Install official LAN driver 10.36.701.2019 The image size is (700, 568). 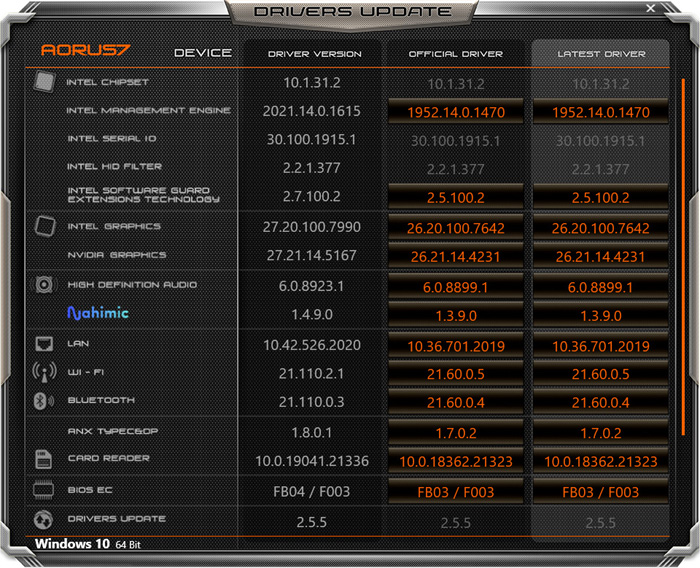456,346
